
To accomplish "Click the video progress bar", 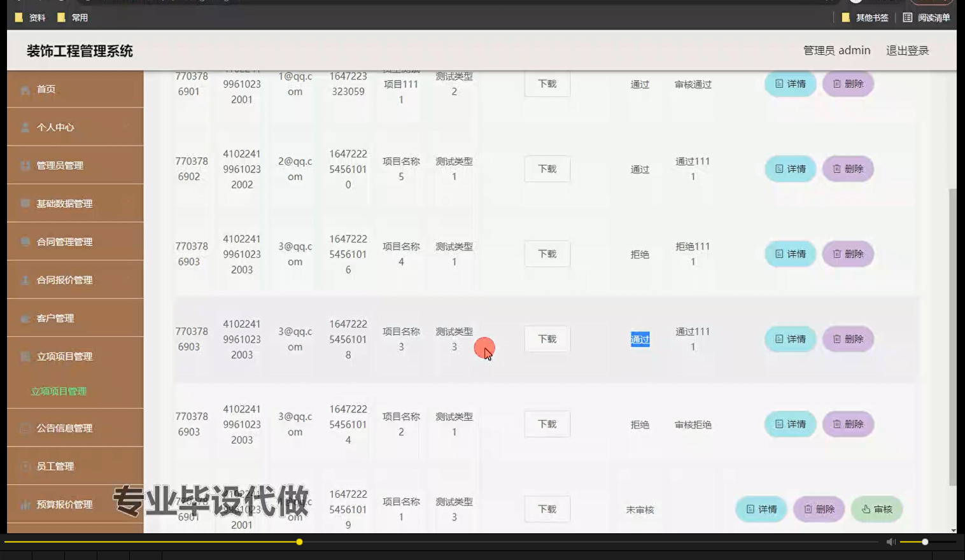I will click(x=299, y=542).
